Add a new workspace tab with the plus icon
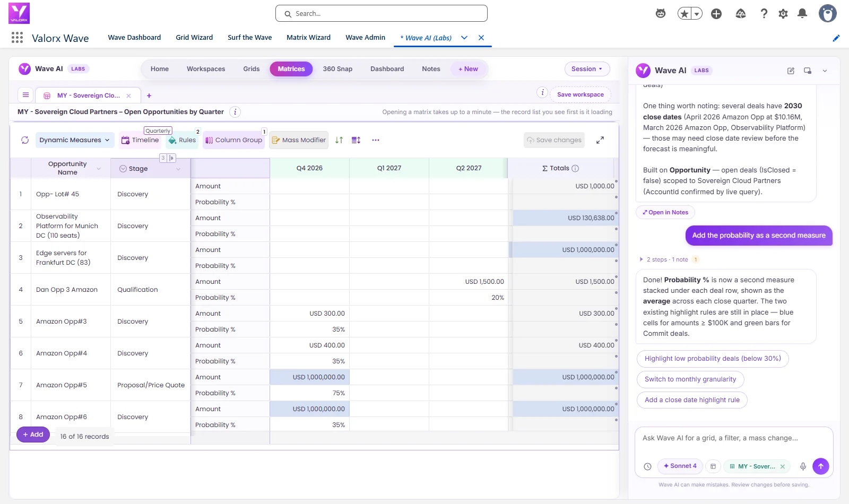The width and height of the screenshot is (849, 504). coord(149,95)
